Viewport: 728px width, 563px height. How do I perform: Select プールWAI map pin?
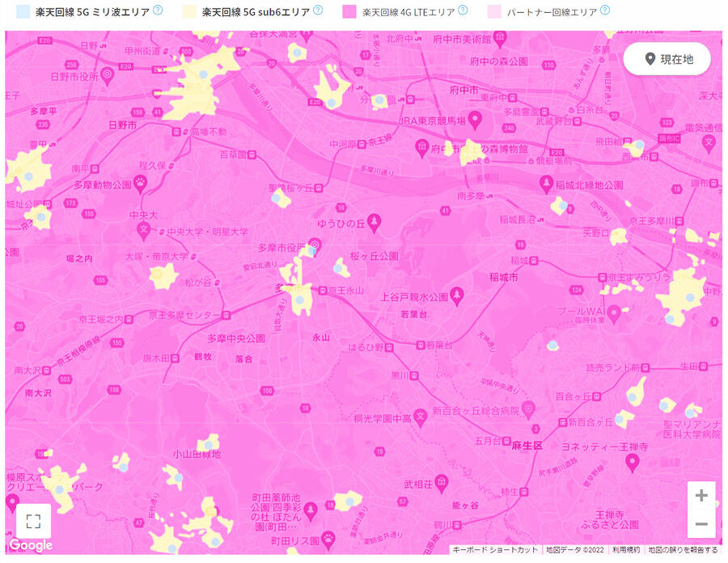[x=614, y=314]
